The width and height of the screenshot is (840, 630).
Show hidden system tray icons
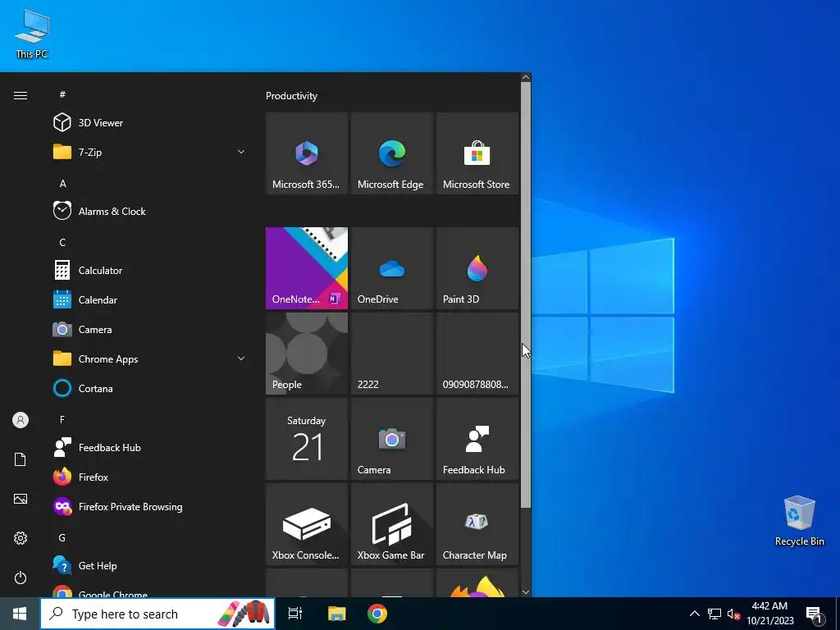click(694, 614)
